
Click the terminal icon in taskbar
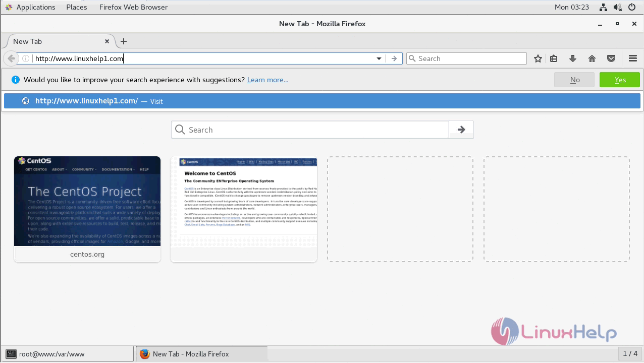coord(11,354)
